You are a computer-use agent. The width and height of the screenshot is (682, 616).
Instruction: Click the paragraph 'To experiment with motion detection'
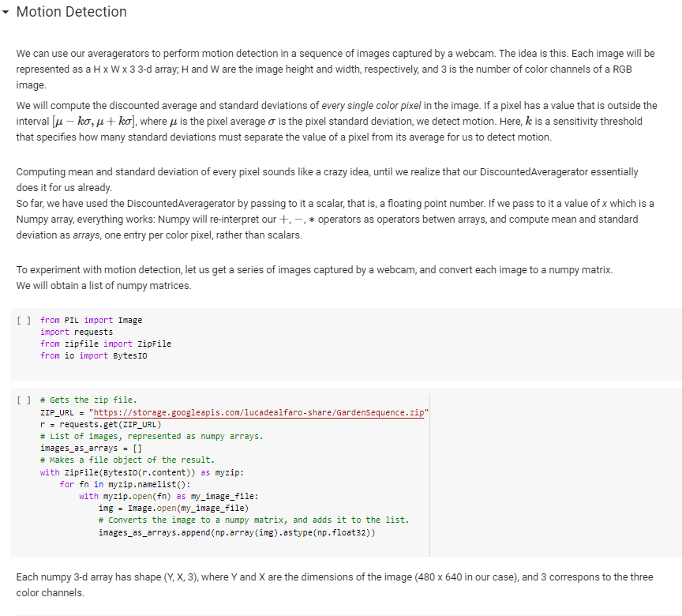pos(314,277)
